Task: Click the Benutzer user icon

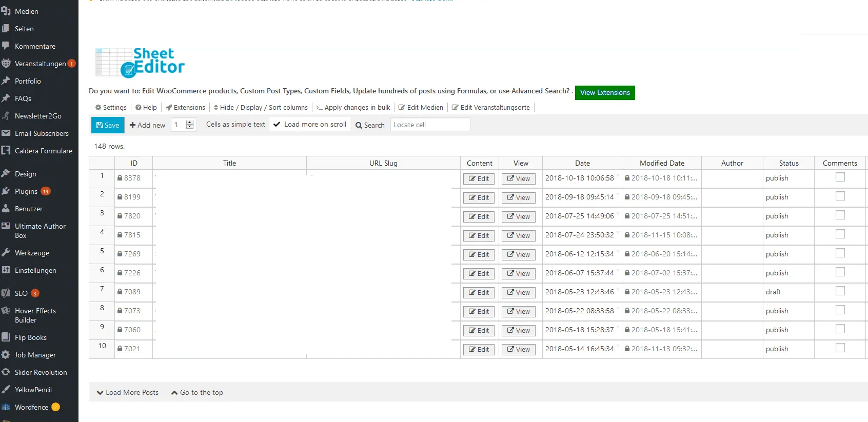Action: (6, 208)
